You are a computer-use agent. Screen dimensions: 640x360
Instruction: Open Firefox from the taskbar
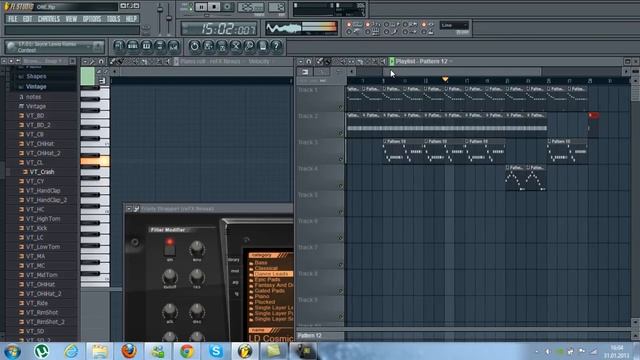pyautogui.click(x=129, y=351)
